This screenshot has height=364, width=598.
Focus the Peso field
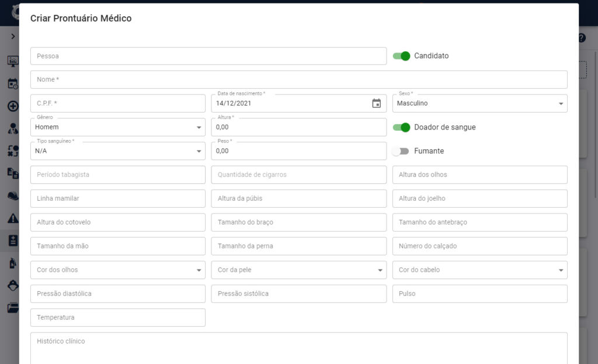pos(298,150)
